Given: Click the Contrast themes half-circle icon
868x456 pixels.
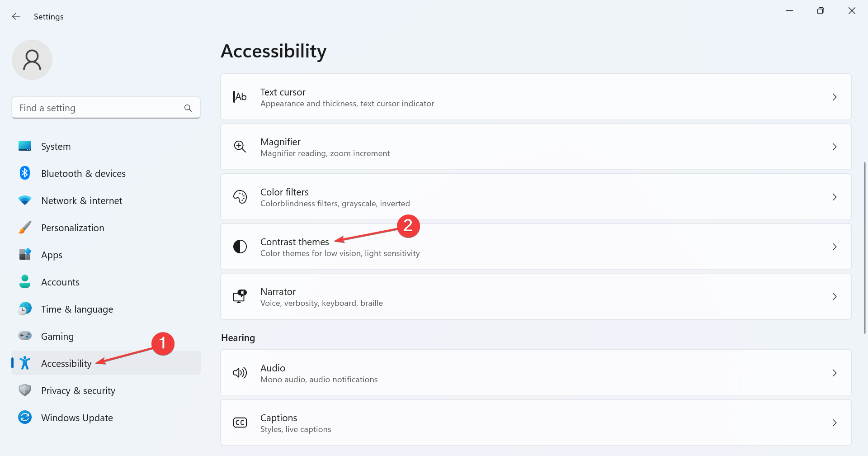Looking at the screenshot, I should click(240, 247).
